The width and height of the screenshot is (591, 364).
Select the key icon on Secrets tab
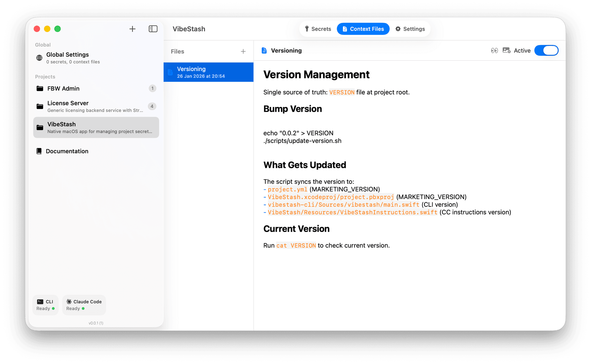click(x=307, y=29)
